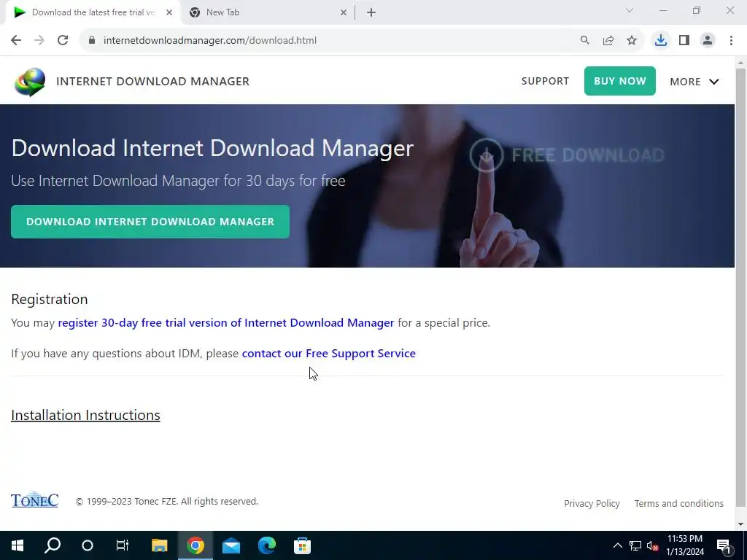Click the INTERNET DOWNLOAD MANAGER title
747x560 pixels.
click(x=152, y=82)
